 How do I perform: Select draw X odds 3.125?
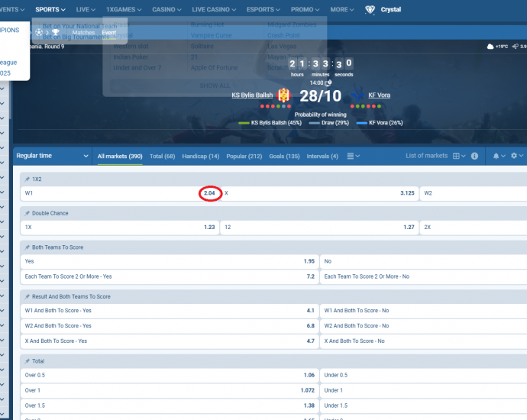point(319,193)
